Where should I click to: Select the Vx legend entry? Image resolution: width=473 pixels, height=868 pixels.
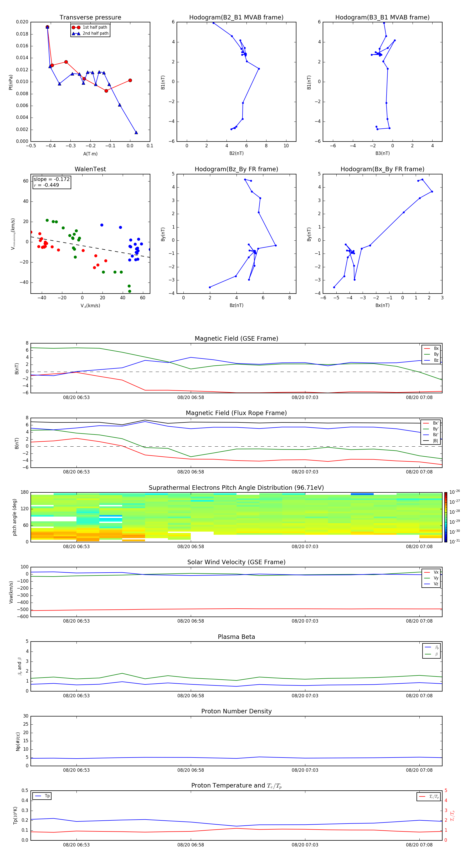(431, 572)
